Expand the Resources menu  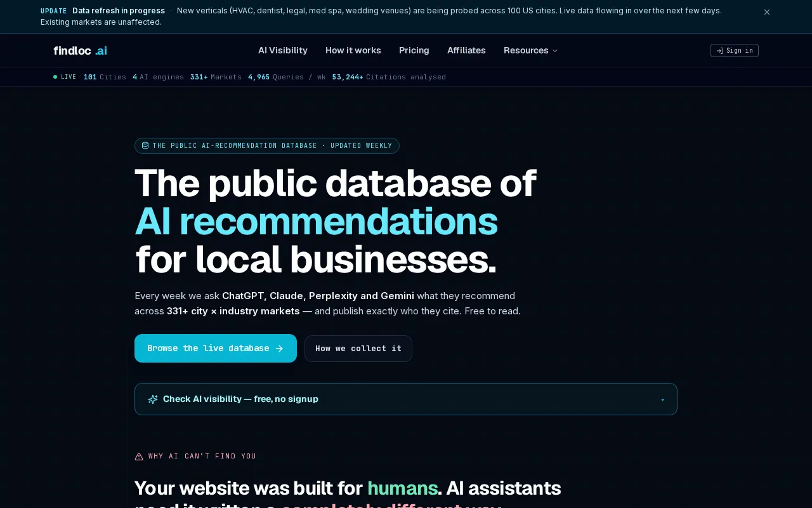pos(531,50)
